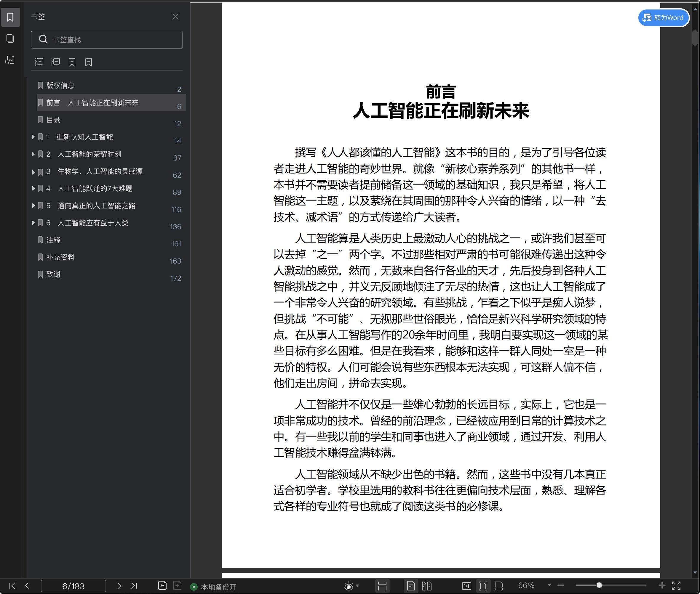Expand chapter 3 生物学，人工智能的灵感源
700x594 pixels.
click(33, 172)
